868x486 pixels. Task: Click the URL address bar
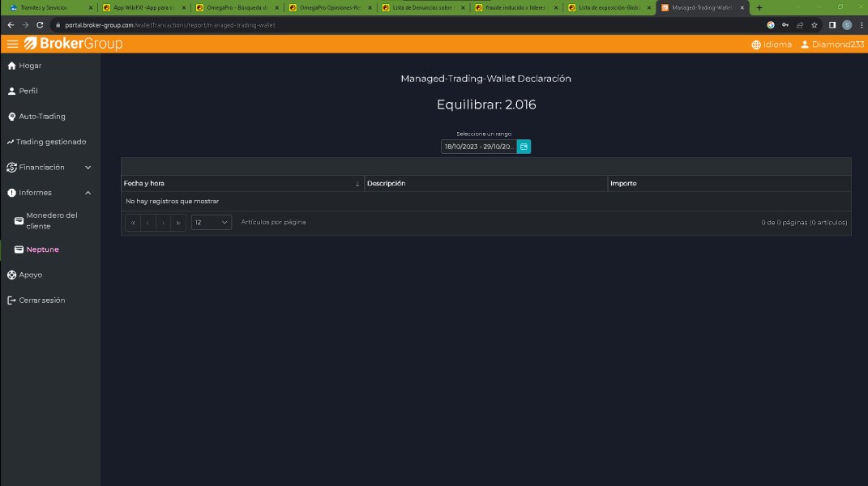[409, 25]
